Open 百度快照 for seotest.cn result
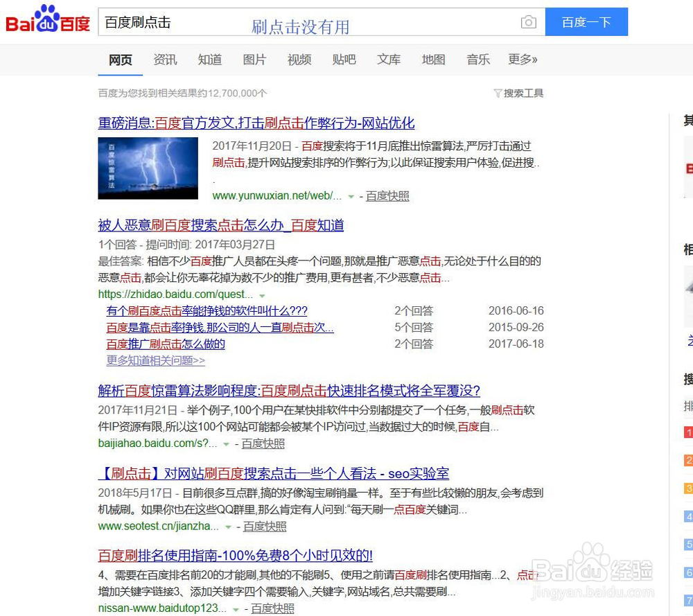The height and width of the screenshot is (616, 693). point(265,527)
